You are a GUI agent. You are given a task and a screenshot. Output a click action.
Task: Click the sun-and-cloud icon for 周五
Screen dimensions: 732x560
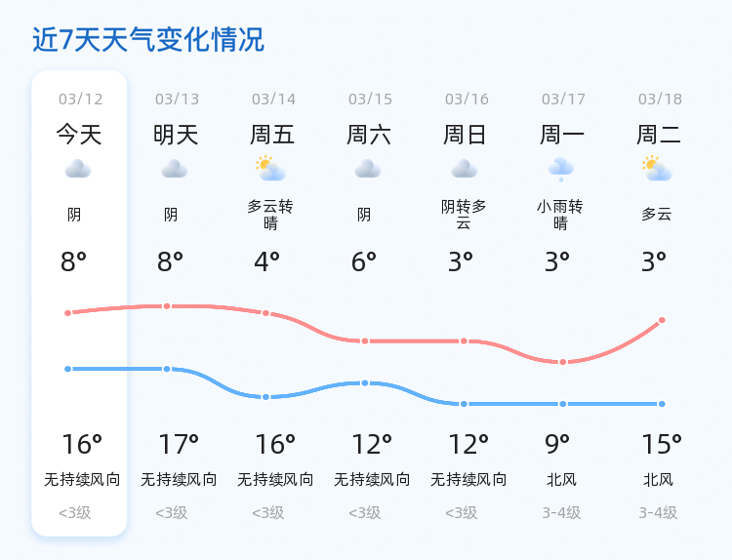(x=270, y=169)
